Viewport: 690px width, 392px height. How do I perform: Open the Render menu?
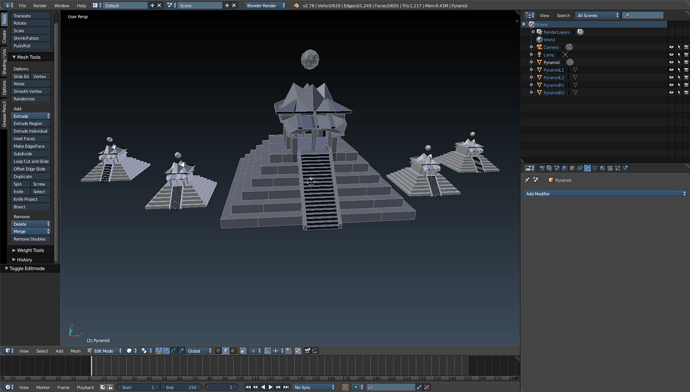(x=40, y=6)
